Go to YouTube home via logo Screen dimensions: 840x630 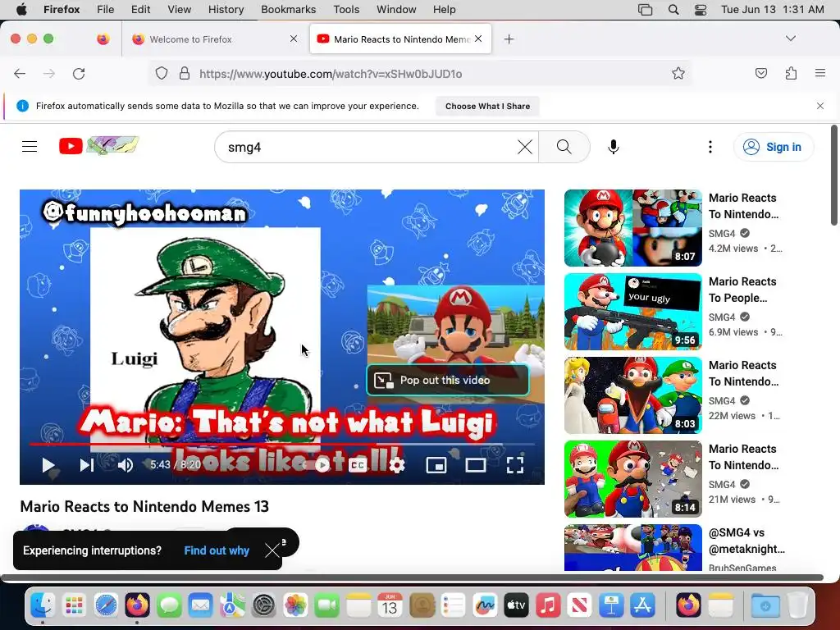99,146
